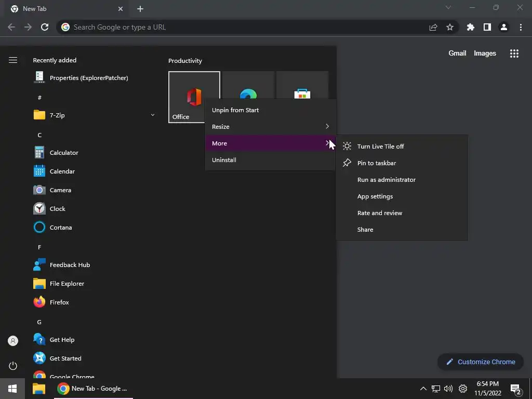Open the Resize submenu

[x=270, y=127]
